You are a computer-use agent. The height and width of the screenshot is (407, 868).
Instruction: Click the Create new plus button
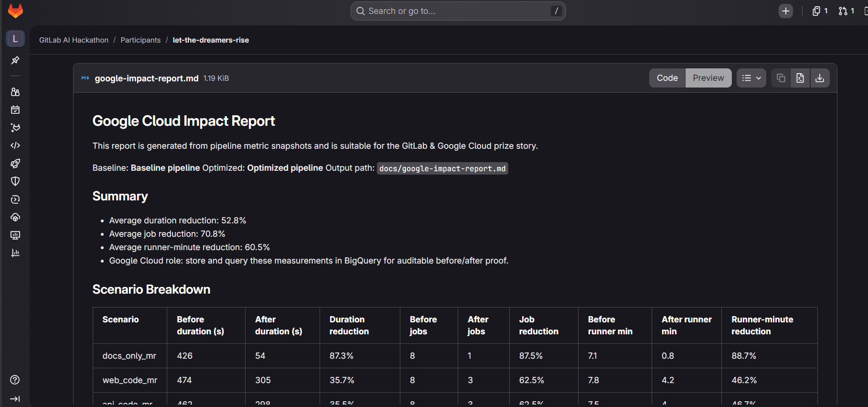click(x=786, y=11)
